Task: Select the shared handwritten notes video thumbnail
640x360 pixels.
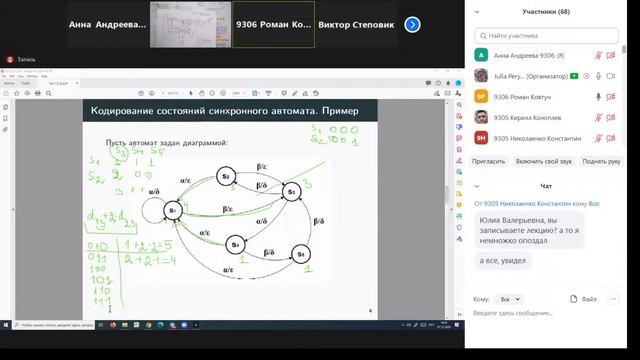Action: point(190,24)
